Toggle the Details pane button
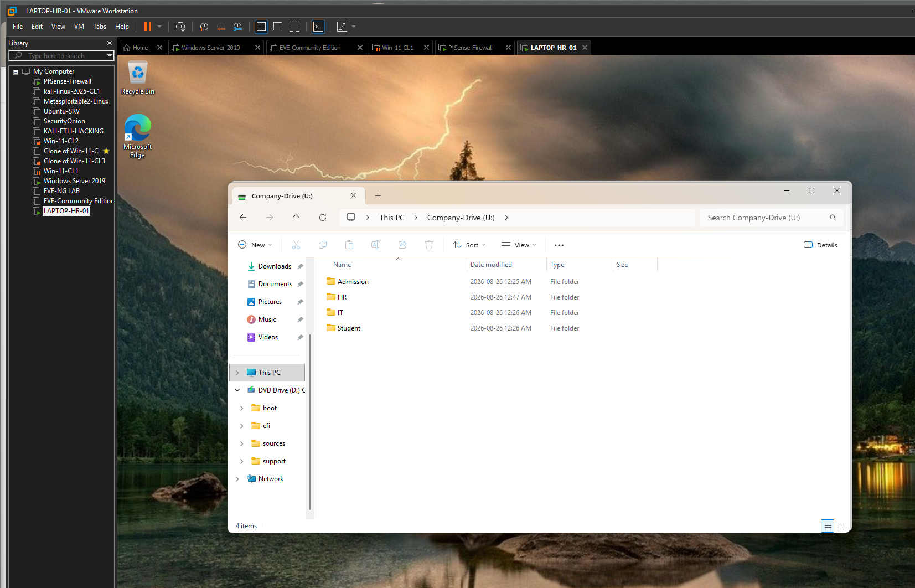Viewport: 915px width, 588px height. pos(820,245)
